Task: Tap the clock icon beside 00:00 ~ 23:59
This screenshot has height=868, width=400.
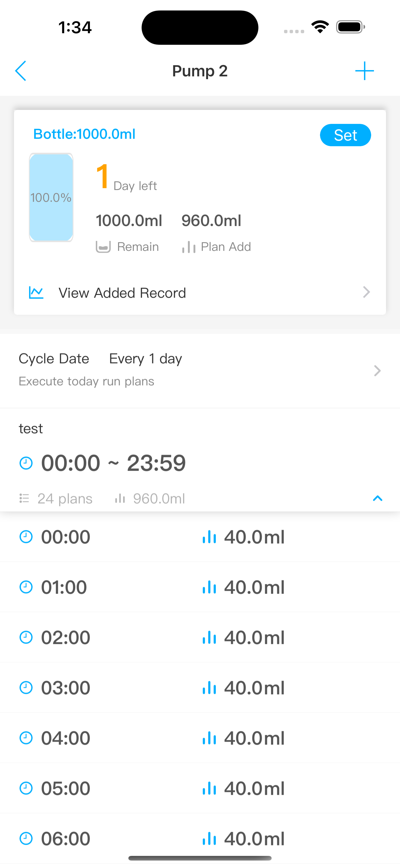Action: 26,463
